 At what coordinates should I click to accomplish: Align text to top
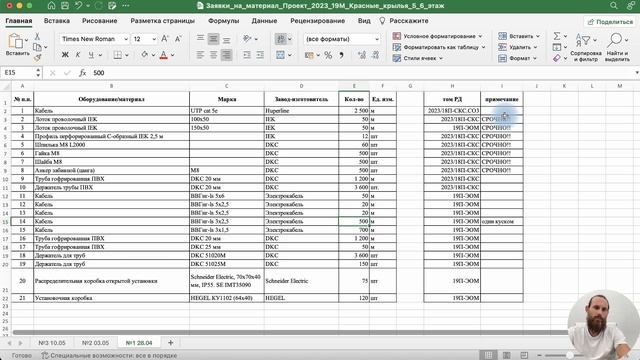200,39
